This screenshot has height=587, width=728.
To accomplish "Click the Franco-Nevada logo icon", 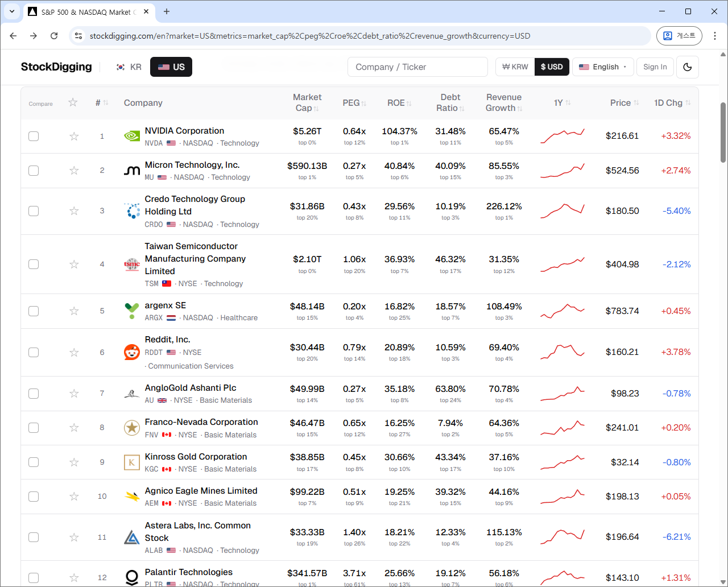I will 132,428.
